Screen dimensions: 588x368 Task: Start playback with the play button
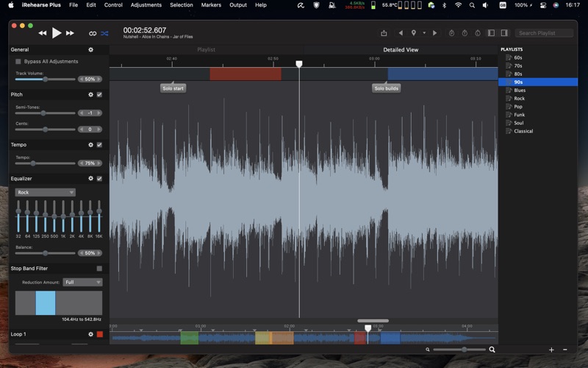coord(57,33)
